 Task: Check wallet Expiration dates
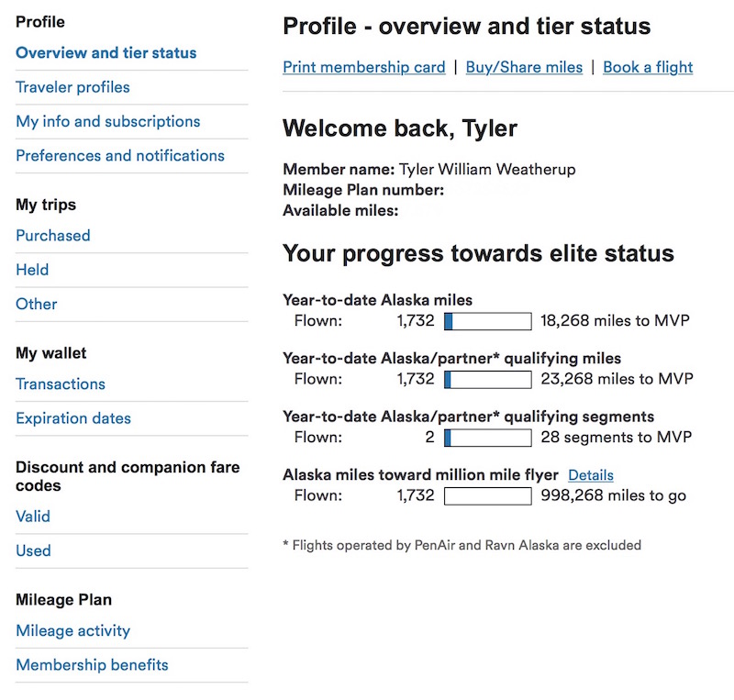(x=73, y=418)
